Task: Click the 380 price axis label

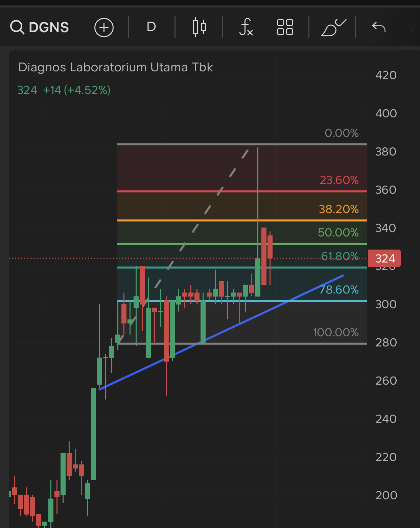Action: tap(386, 151)
